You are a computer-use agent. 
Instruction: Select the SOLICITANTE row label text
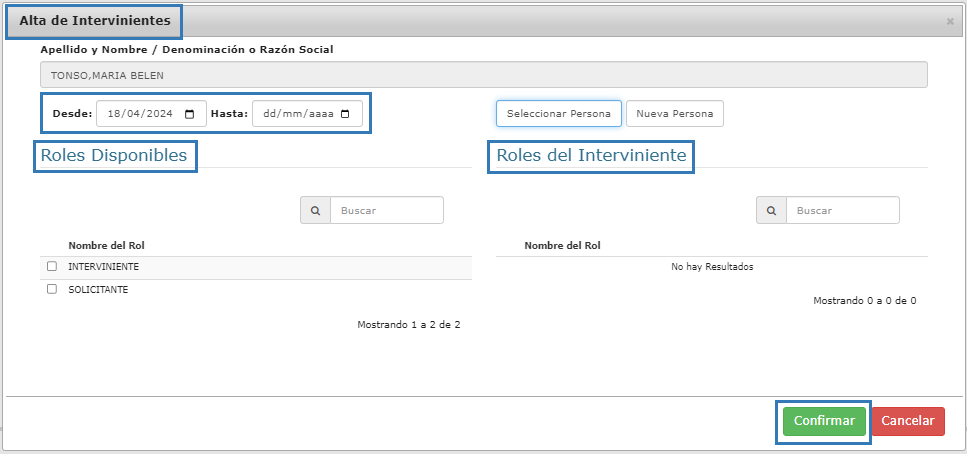point(98,289)
